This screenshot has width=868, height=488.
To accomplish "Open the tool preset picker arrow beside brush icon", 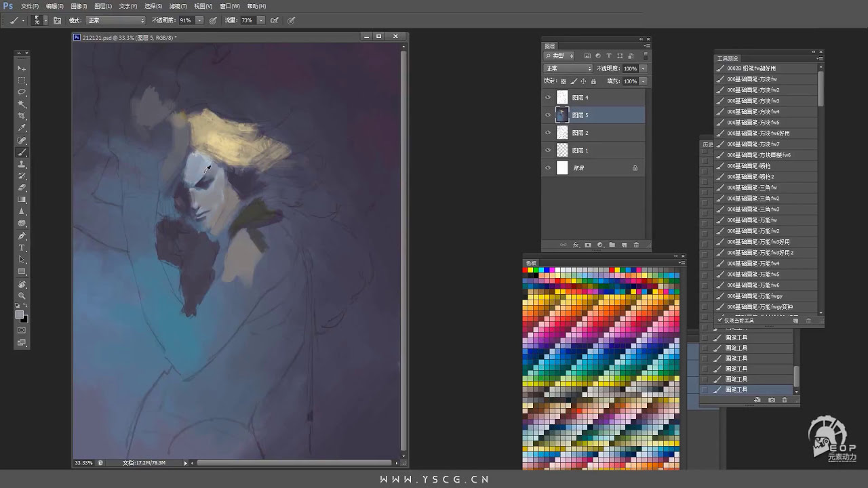I will 23,20.
